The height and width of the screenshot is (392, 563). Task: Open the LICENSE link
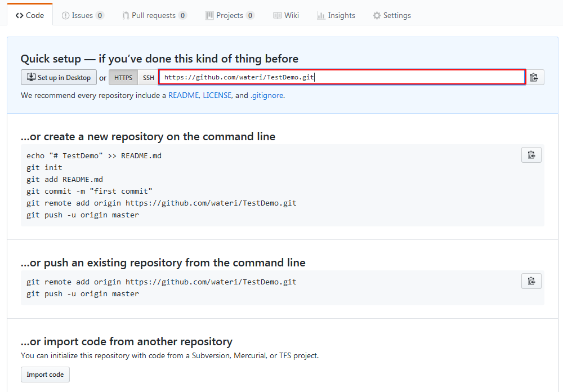coord(217,95)
